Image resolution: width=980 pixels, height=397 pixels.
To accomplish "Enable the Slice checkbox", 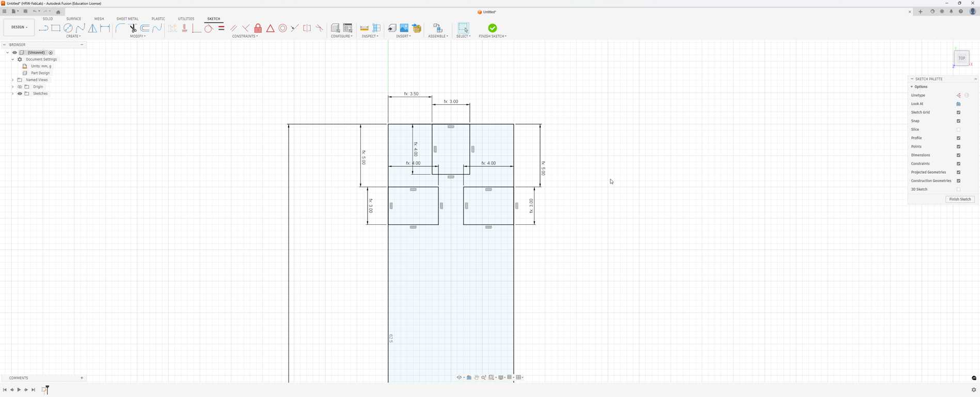I will 959,130.
